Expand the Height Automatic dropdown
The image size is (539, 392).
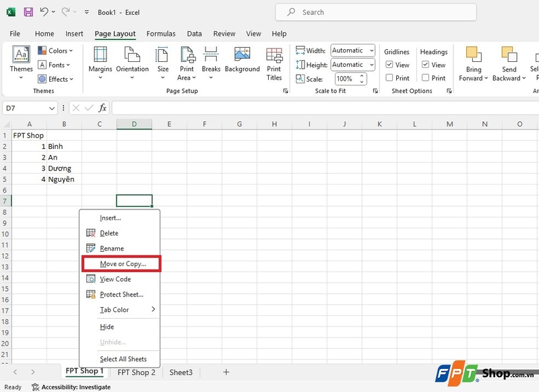[372, 65]
